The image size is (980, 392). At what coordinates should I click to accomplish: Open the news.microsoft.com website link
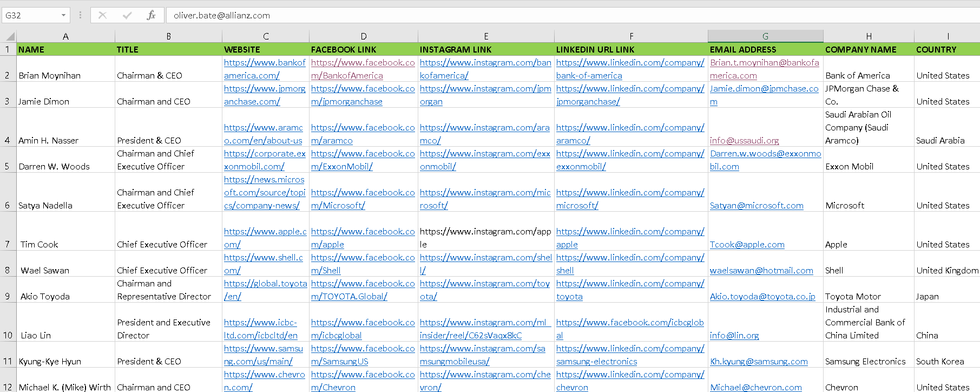click(x=265, y=192)
